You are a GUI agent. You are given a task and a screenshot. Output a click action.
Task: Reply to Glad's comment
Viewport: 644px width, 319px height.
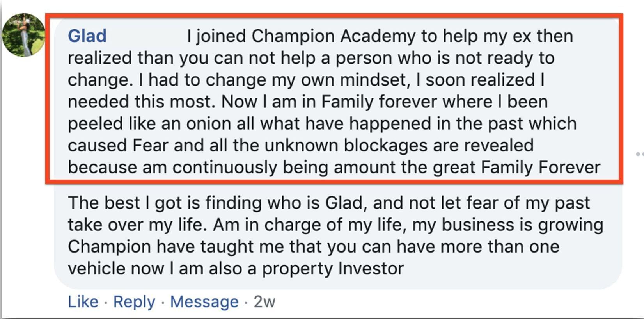click(134, 302)
